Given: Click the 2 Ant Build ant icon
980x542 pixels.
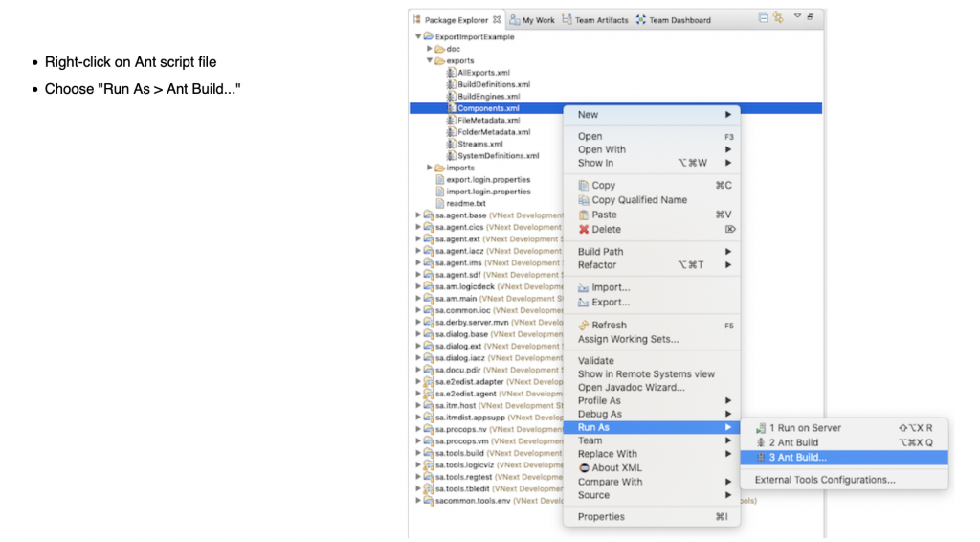Looking at the screenshot, I should pyautogui.click(x=760, y=442).
